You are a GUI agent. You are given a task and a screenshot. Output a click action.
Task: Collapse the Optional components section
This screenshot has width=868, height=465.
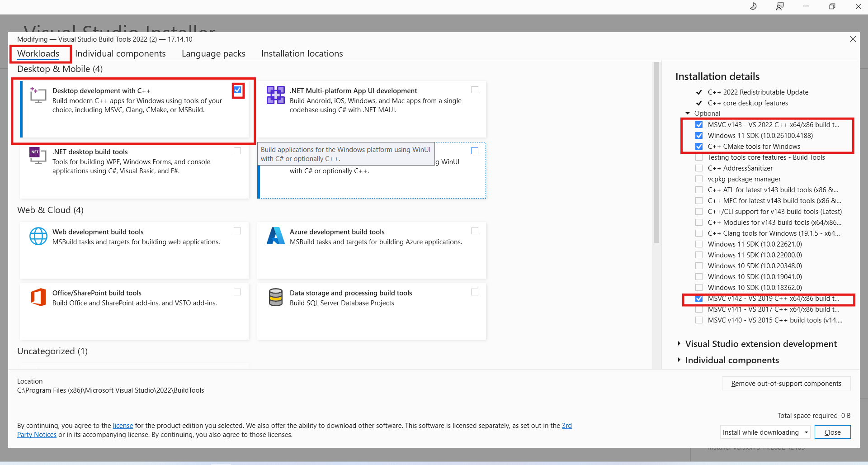pyautogui.click(x=688, y=114)
